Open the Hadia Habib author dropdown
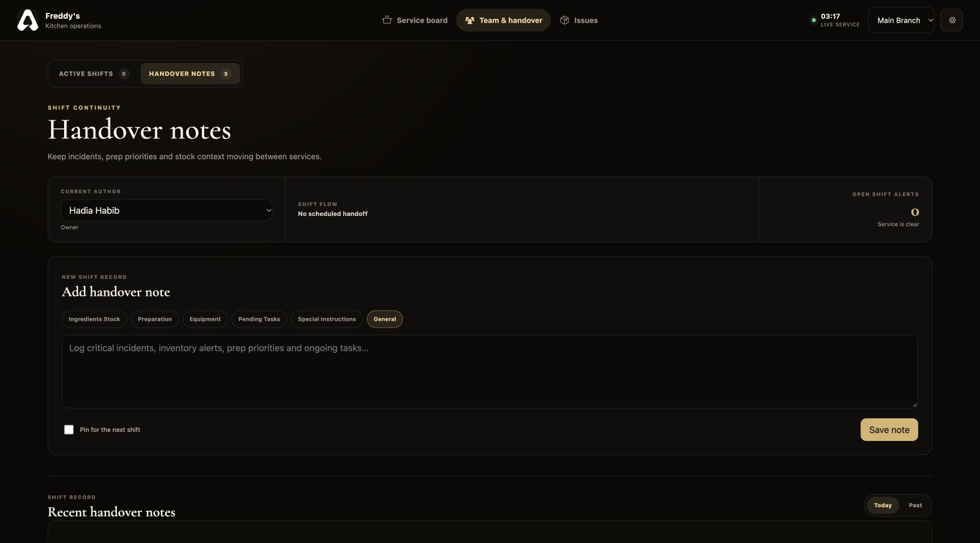This screenshot has height=543, width=980. coord(166,210)
